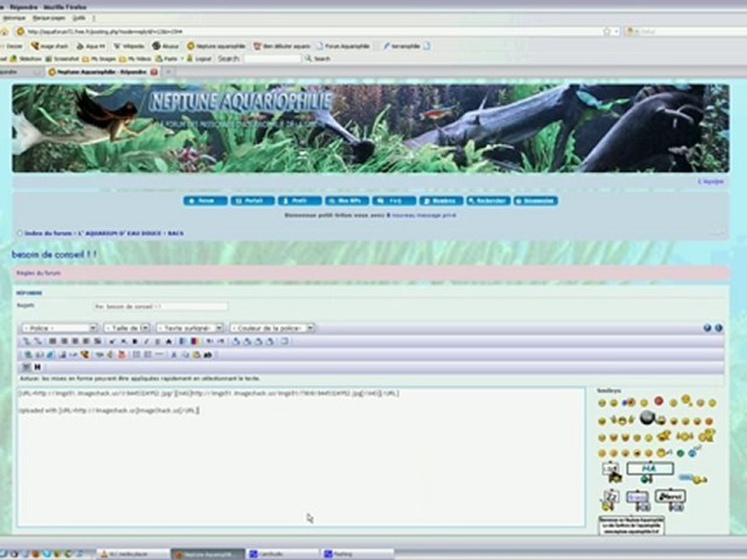Click the 'Zz' sleeping smiley
The image size is (747, 560).
click(610, 499)
